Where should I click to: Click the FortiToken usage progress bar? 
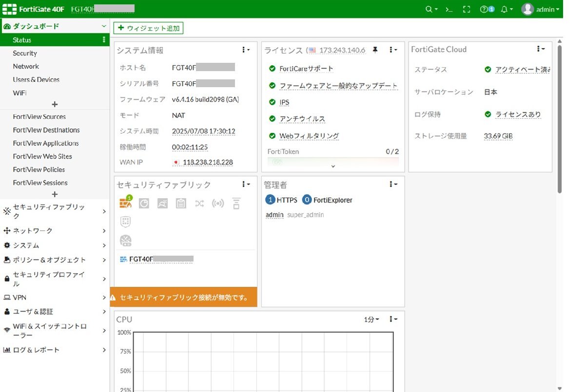[333, 161]
